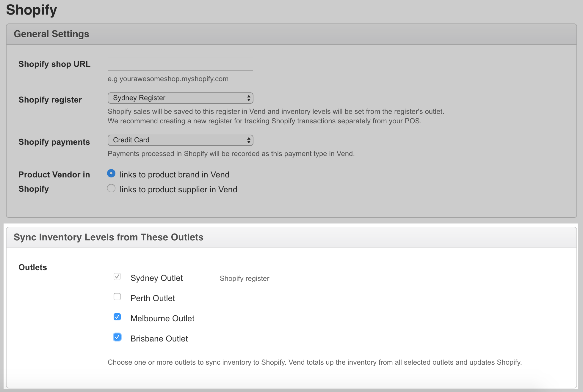583x392 pixels.
Task: Open the Shopify register dropdown
Action: coord(180,98)
